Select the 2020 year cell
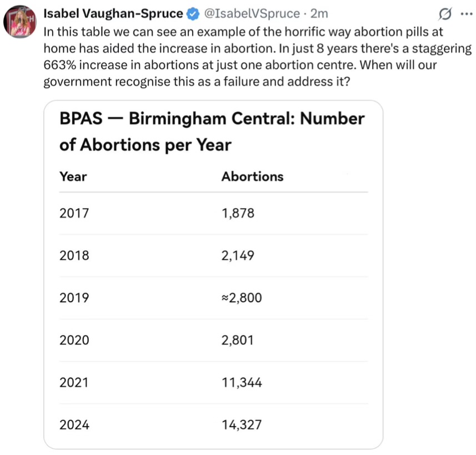 click(74, 340)
